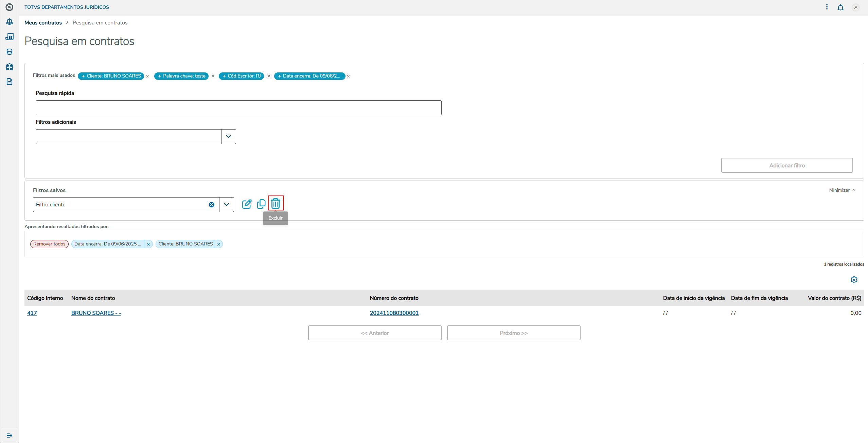Click the edit saved filter pencil icon
Image resolution: width=868 pixels, height=443 pixels.
pyautogui.click(x=247, y=204)
